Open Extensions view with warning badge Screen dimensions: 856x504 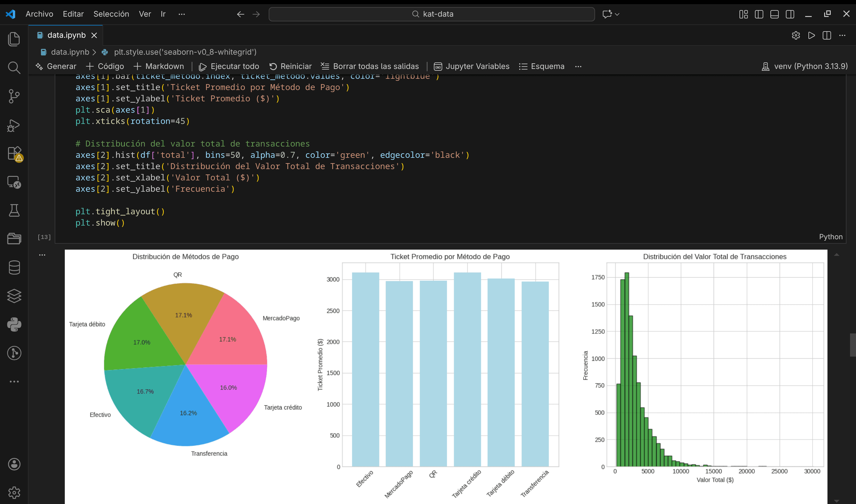pos(15,154)
